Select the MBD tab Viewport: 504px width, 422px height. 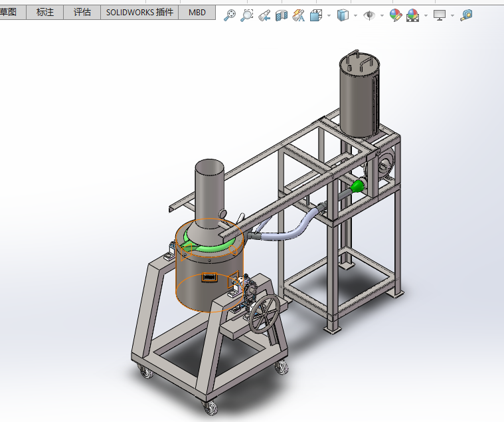[x=197, y=12]
